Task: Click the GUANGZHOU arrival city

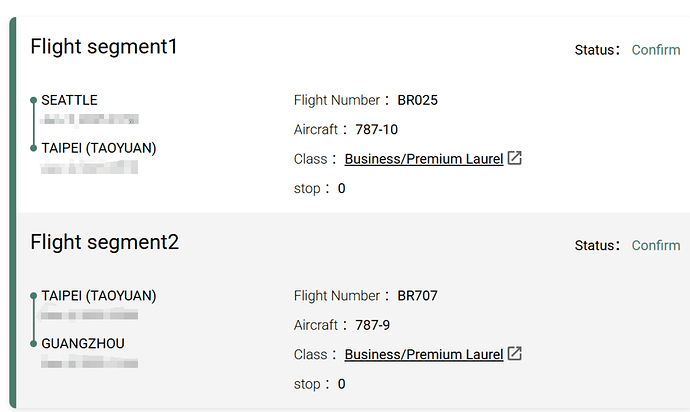Action: pos(83,343)
